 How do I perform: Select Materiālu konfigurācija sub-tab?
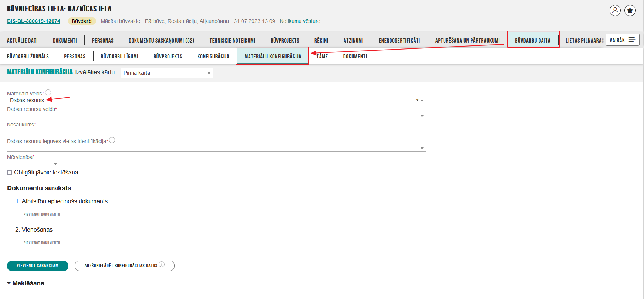pyautogui.click(x=273, y=56)
